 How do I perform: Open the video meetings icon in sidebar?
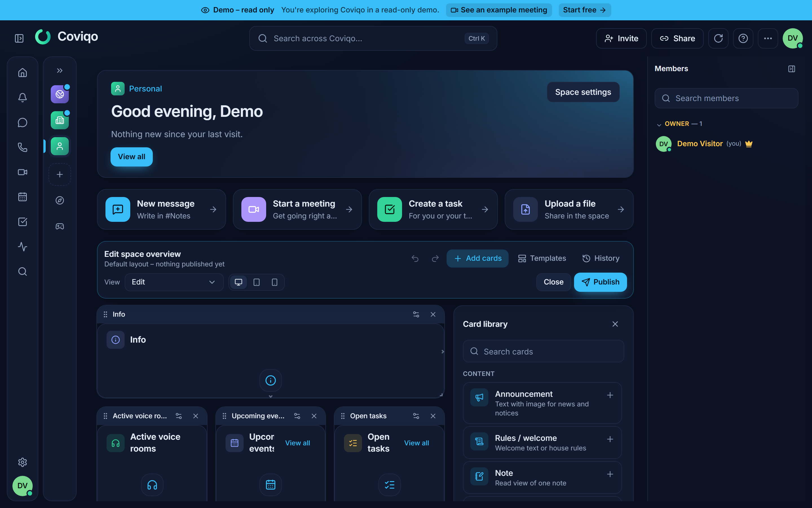[x=23, y=172]
